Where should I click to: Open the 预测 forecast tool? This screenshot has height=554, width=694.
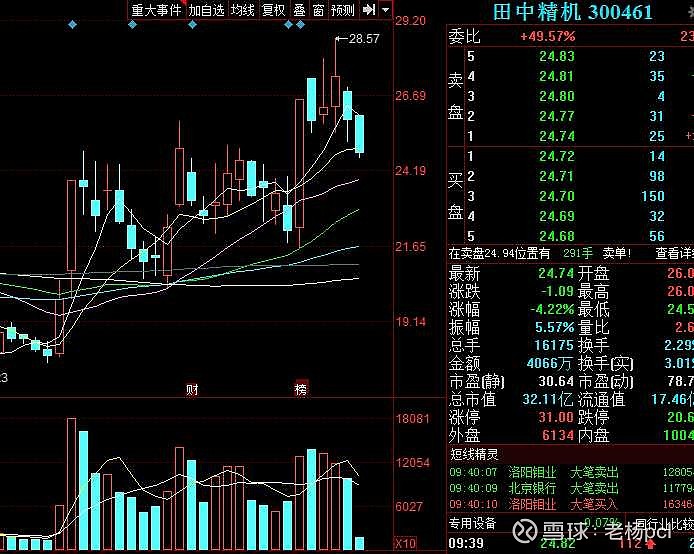tap(343, 10)
